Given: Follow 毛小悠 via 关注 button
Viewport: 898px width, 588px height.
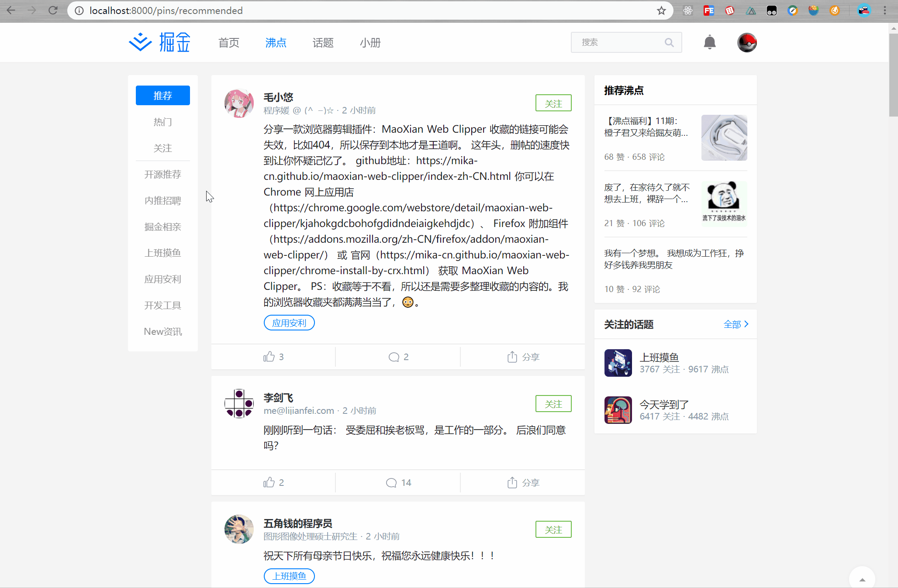Looking at the screenshot, I should point(553,103).
